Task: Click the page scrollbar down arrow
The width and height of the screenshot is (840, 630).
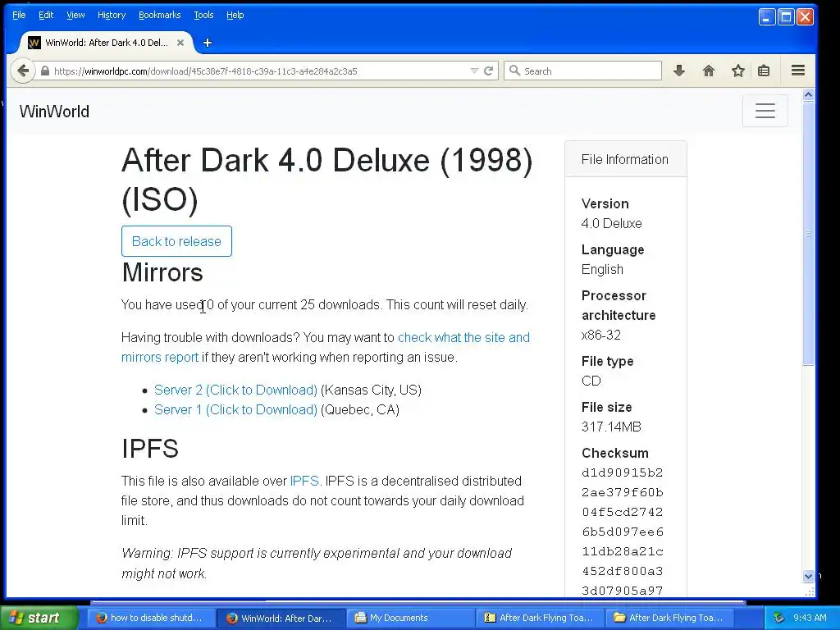Action: pyautogui.click(x=808, y=577)
